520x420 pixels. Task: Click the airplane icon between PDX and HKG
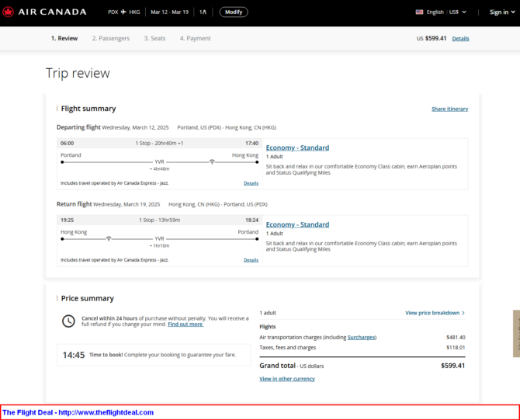click(123, 12)
